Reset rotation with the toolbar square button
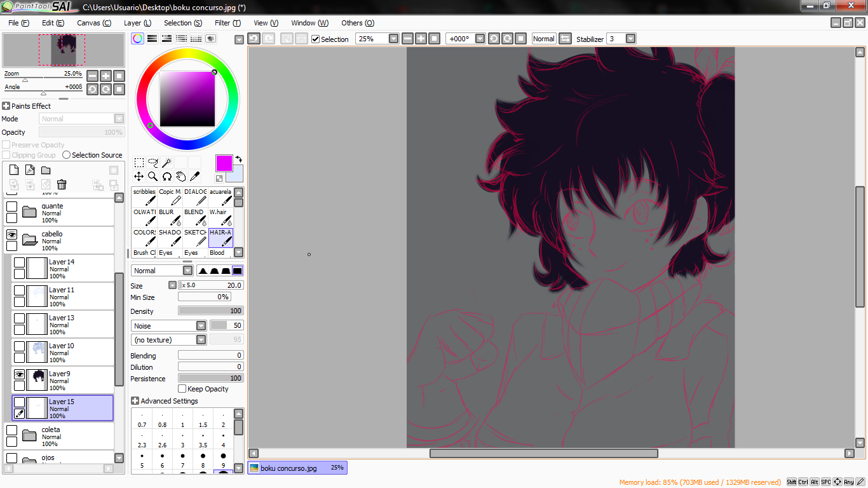This screenshot has width=868, height=488. 520,39
